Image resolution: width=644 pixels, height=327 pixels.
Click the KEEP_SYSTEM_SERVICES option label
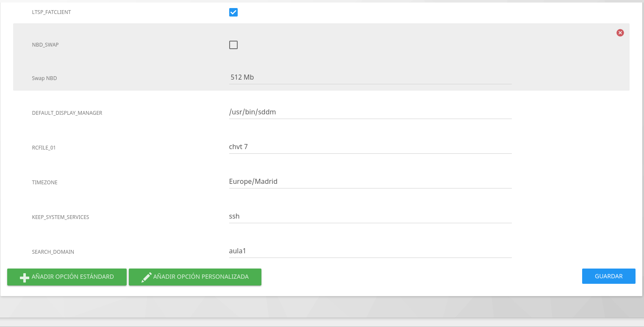[x=61, y=217]
